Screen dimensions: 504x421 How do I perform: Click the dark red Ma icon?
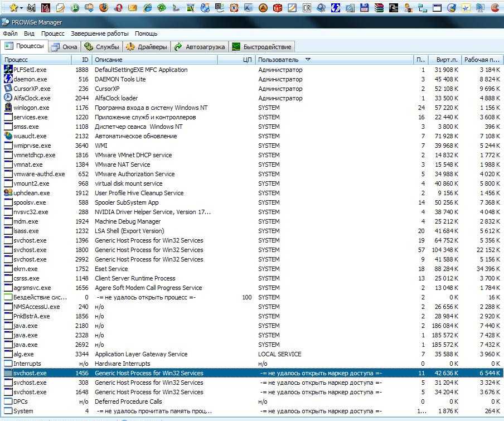click(x=46, y=8)
